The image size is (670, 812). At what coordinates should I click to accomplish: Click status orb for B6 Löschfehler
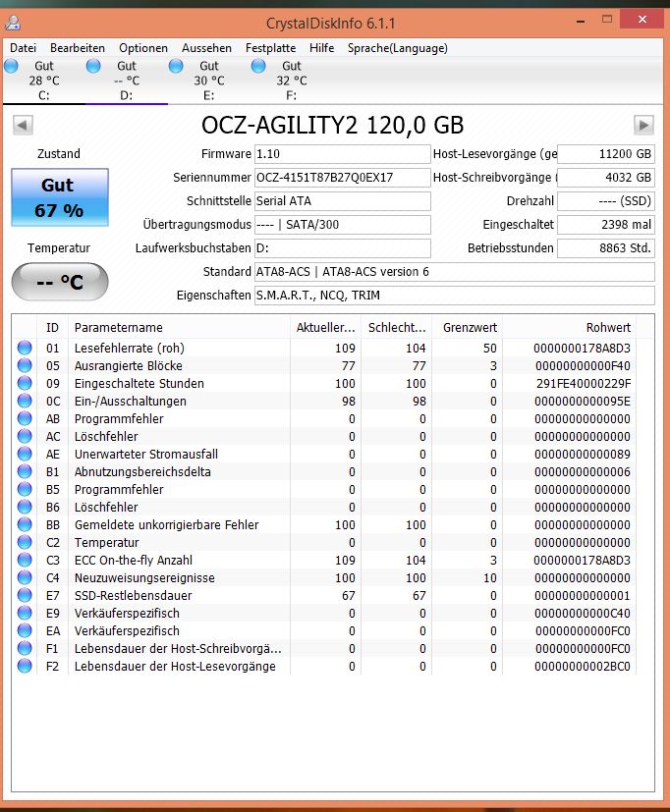tap(25, 506)
